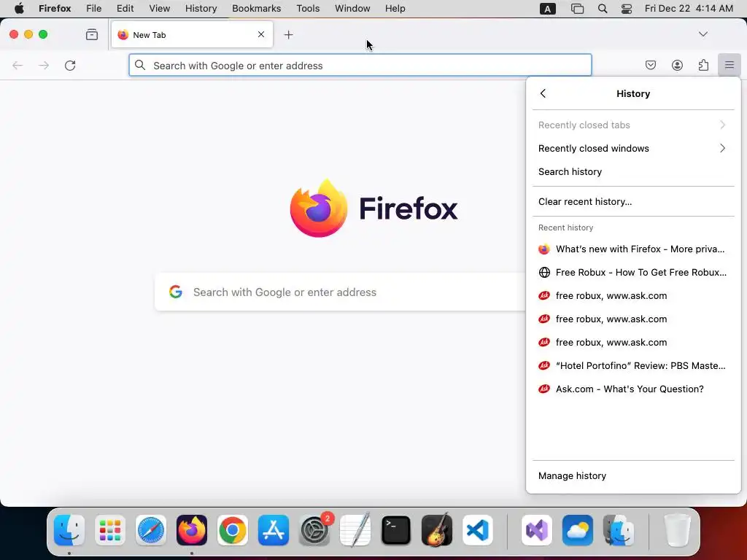Expand Recently closed windows submenu
The height and width of the screenshot is (560, 747).
point(633,148)
